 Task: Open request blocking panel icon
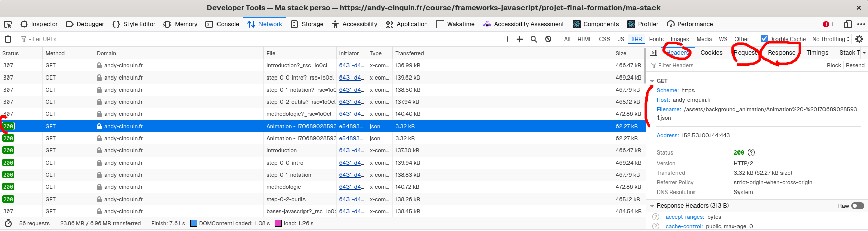(x=548, y=39)
